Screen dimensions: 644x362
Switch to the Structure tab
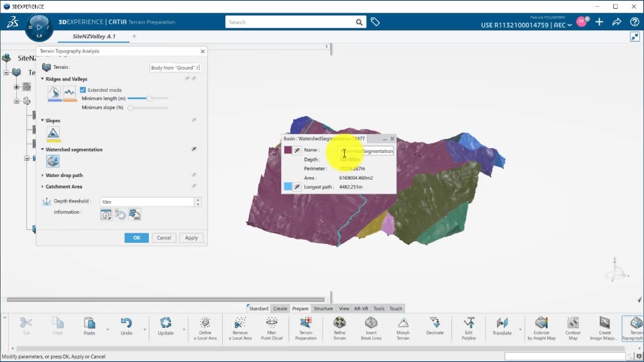(x=323, y=308)
